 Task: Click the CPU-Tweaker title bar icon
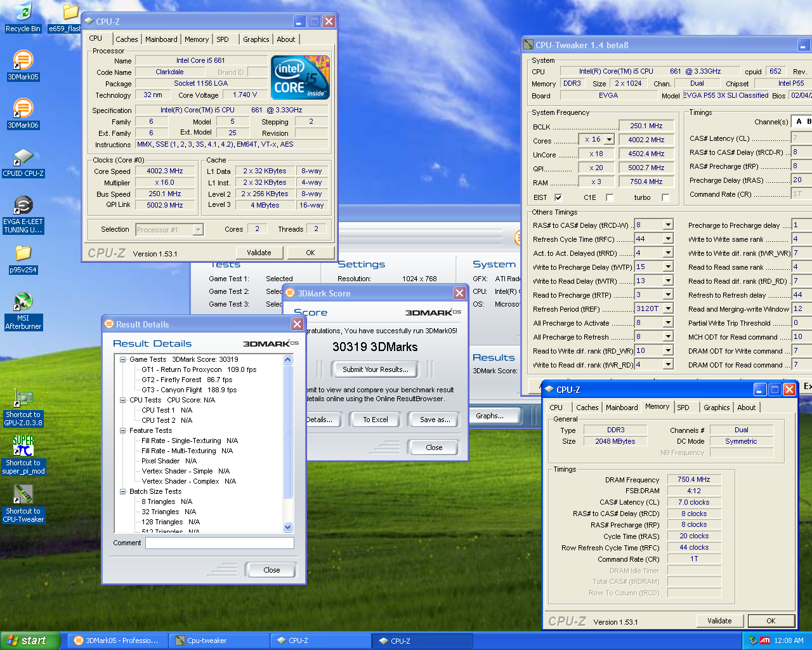click(x=528, y=45)
